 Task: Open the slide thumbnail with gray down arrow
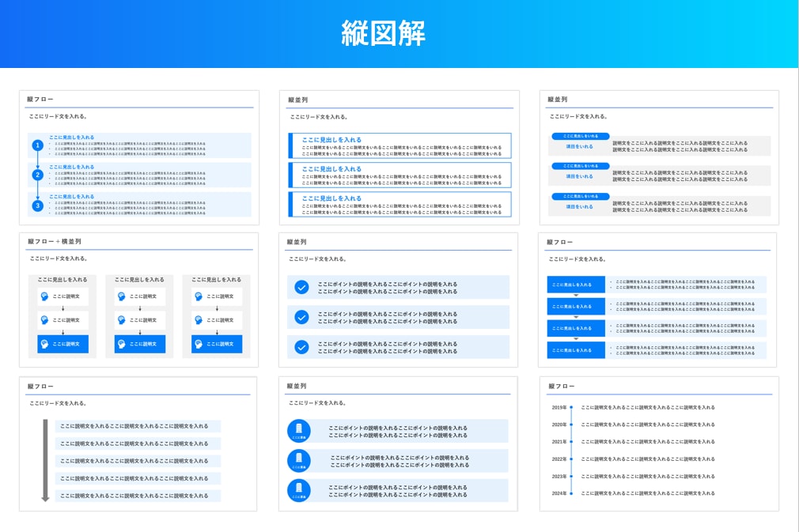(x=138, y=444)
